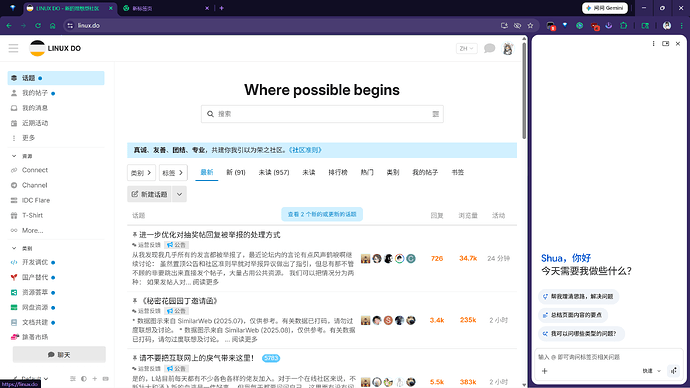Click the 新建话题 button
This screenshot has width=690, height=388.
coord(149,194)
